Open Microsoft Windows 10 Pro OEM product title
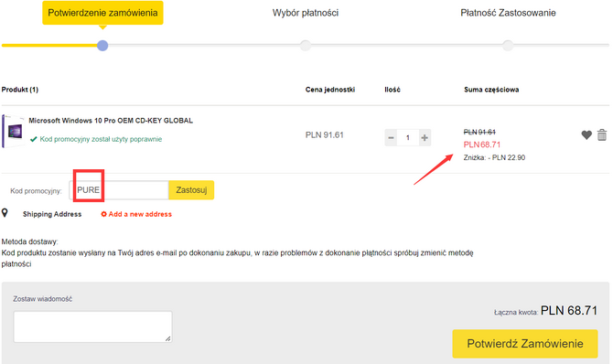Image resolution: width=613 pixels, height=364 pixels. tap(111, 121)
